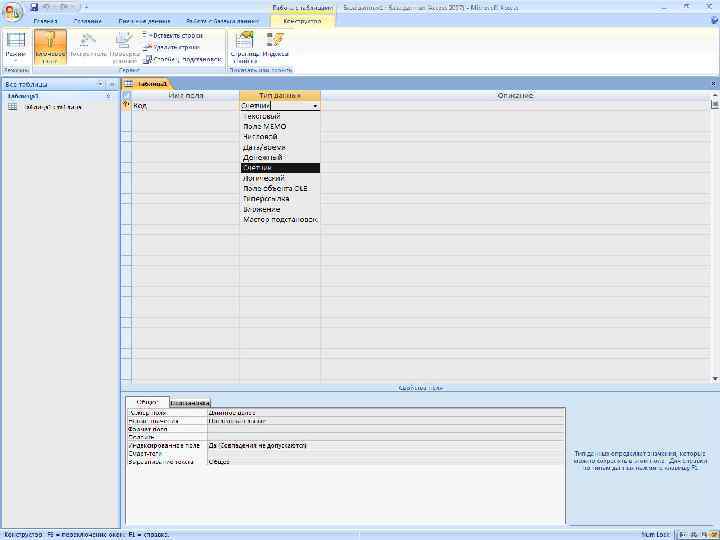The image size is (720, 540).
Task: Click the Office button logo
Action: click(x=12, y=10)
